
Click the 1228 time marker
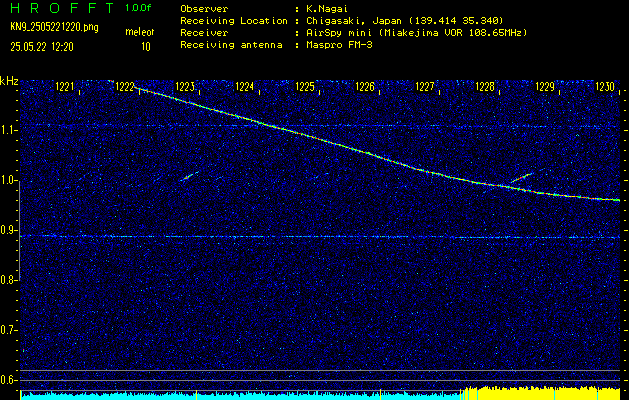pyautogui.click(x=485, y=86)
